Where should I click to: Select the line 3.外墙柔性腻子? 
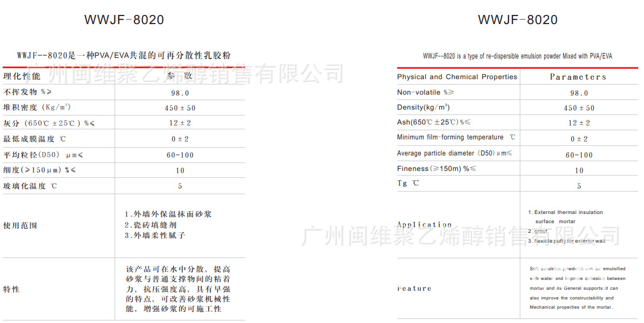(155, 235)
